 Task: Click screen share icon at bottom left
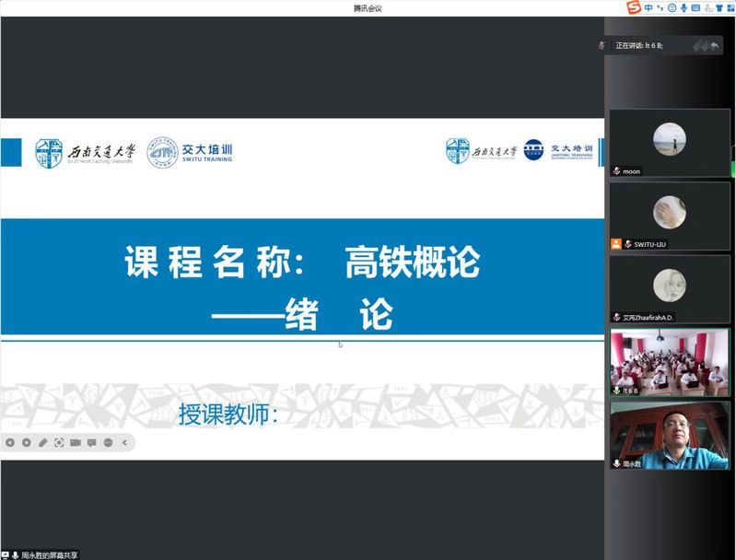click(x=6, y=554)
